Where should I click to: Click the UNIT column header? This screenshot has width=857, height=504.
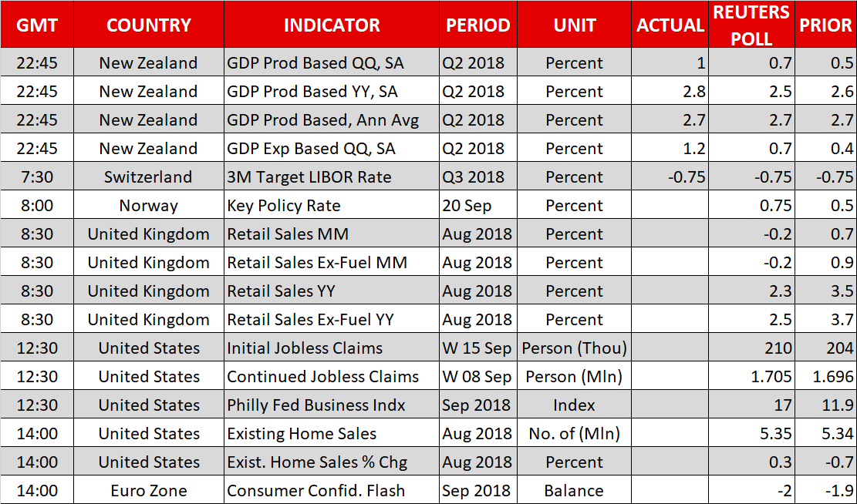(x=575, y=25)
